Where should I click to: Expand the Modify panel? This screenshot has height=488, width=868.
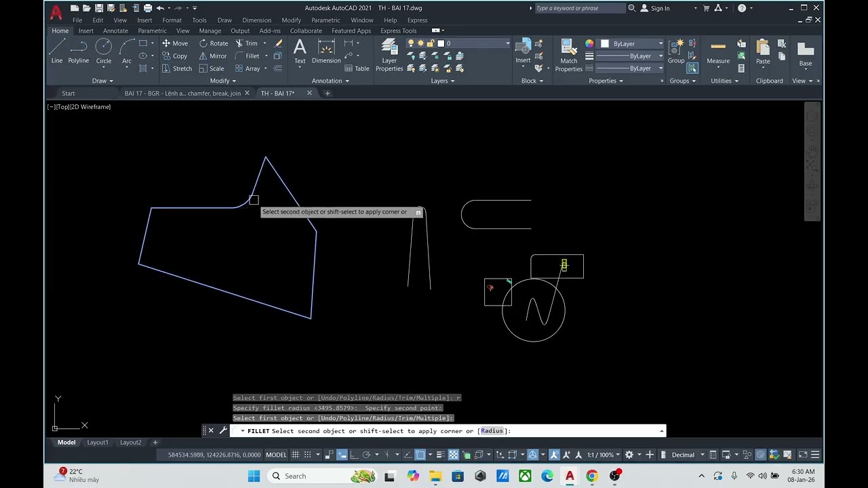(x=223, y=81)
